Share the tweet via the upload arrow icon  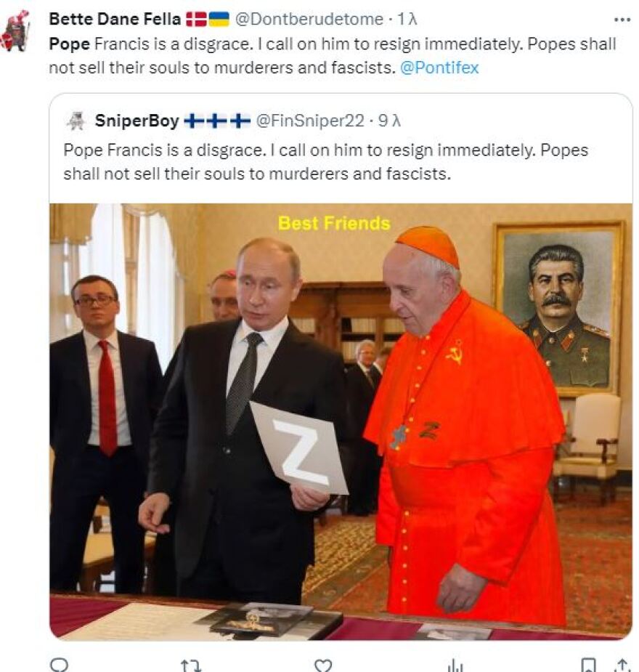click(623, 665)
